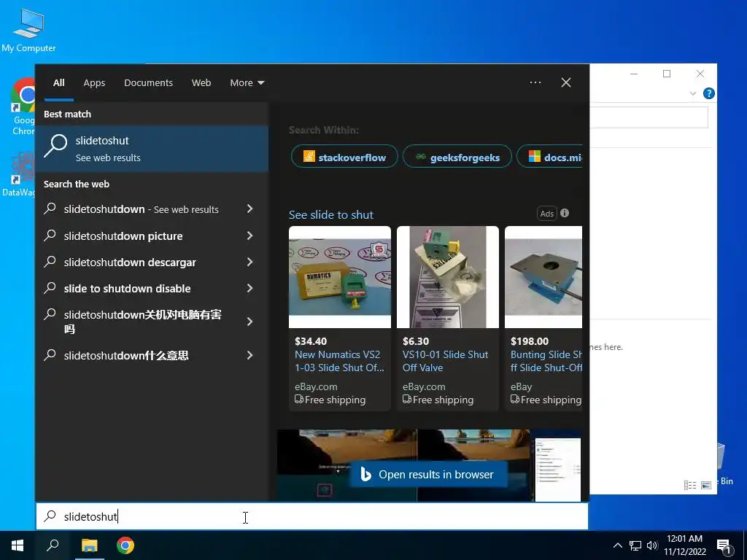The image size is (747, 560).
Task: Open the See slide to shut link
Action: tap(331, 215)
